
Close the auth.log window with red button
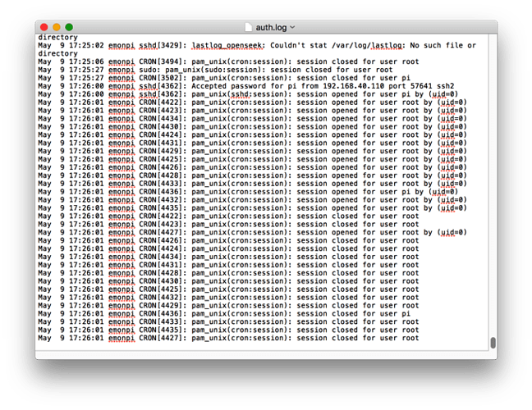tap(44, 27)
